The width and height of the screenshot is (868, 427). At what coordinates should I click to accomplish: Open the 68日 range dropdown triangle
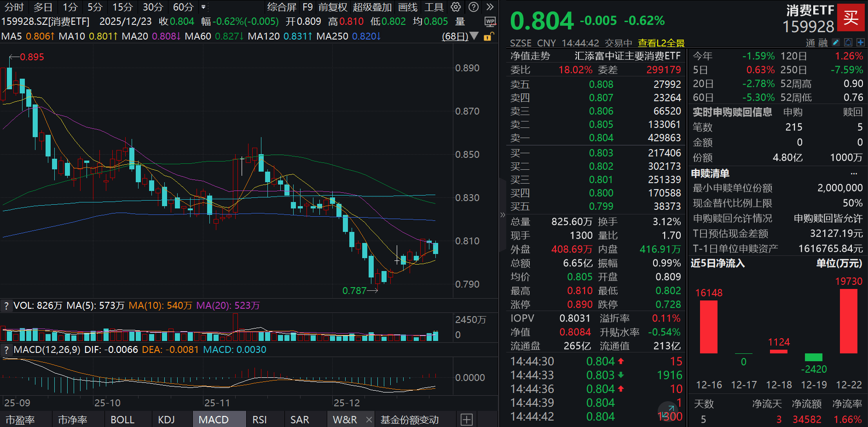pyautogui.click(x=474, y=36)
